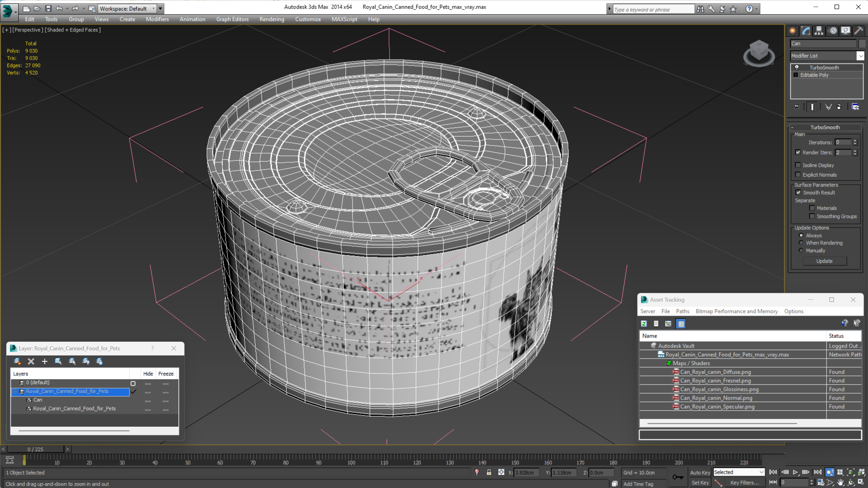The width and height of the screenshot is (868, 488).
Task: Uncheck the Smooth Result checkbox
Action: coord(798,192)
